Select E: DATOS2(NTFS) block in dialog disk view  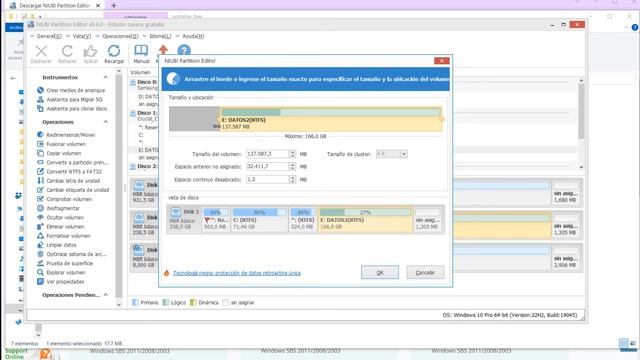point(365,219)
